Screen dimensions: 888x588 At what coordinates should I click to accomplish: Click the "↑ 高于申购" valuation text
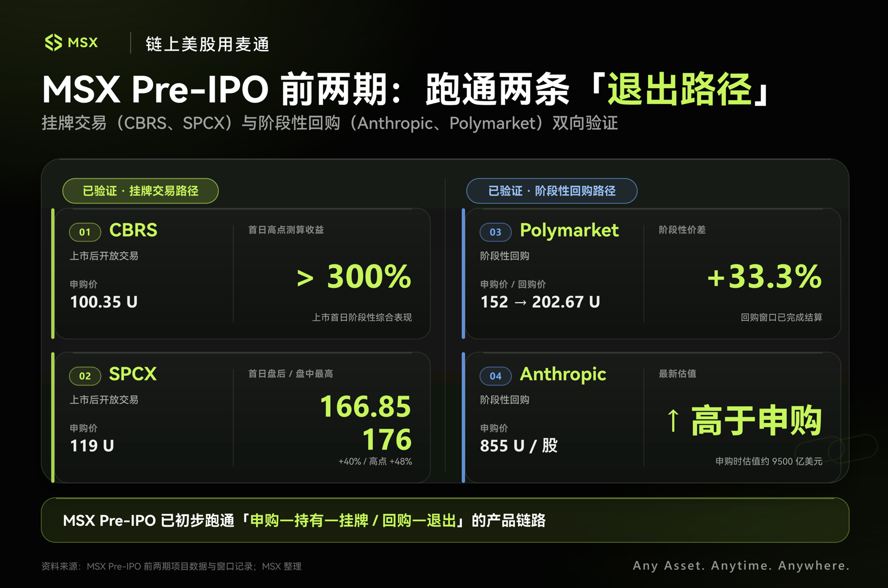(x=744, y=421)
